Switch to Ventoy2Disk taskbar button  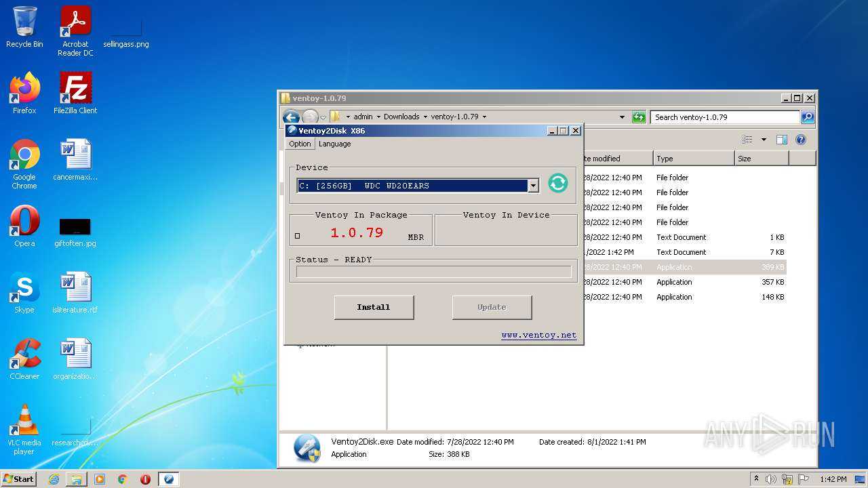[169, 479]
